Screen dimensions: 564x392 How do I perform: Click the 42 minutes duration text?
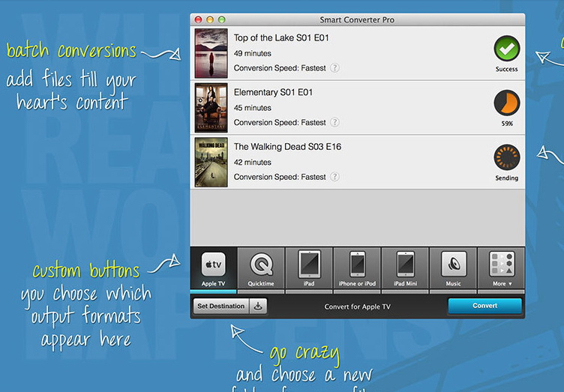click(x=253, y=163)
